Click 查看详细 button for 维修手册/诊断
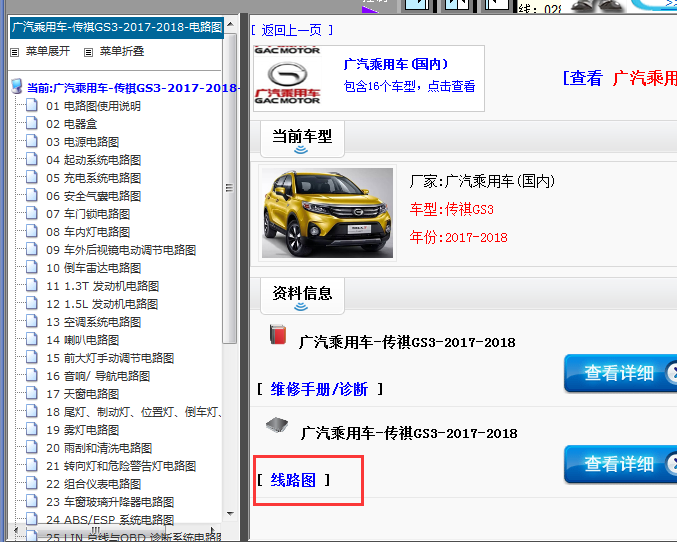The width and height of the screenshot is (677, 542). 620,373
